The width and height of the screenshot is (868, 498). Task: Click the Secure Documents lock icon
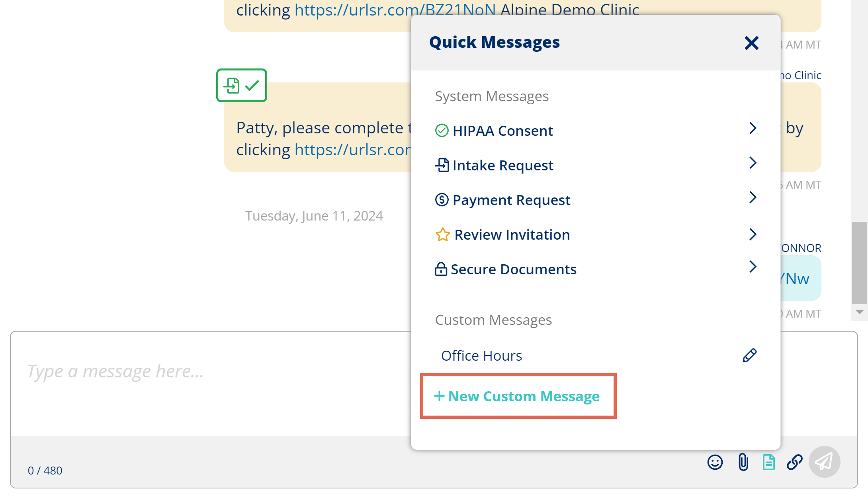441,269
